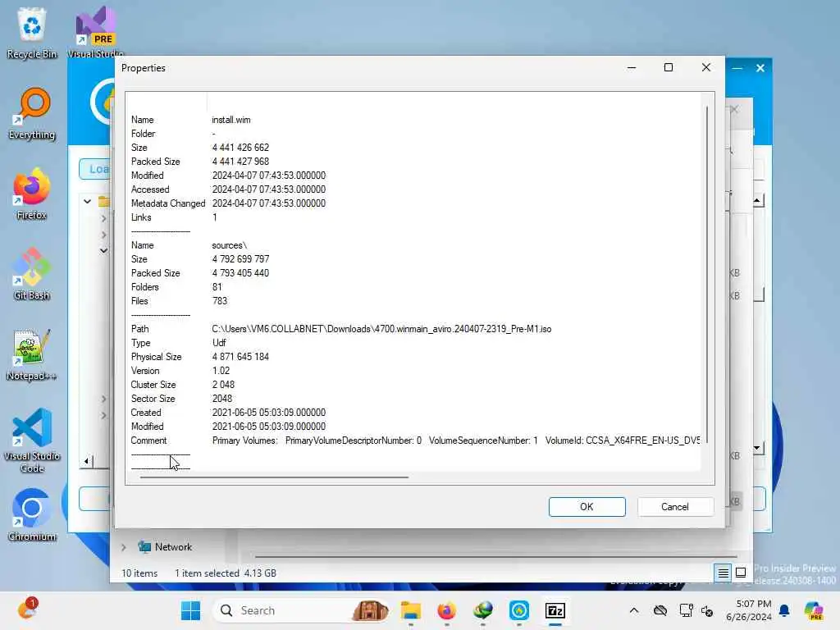The width and height of the screenshot is (840, 630).
Task: Click the Comment Primary Volumes text
Action: [x=244, y=441]
